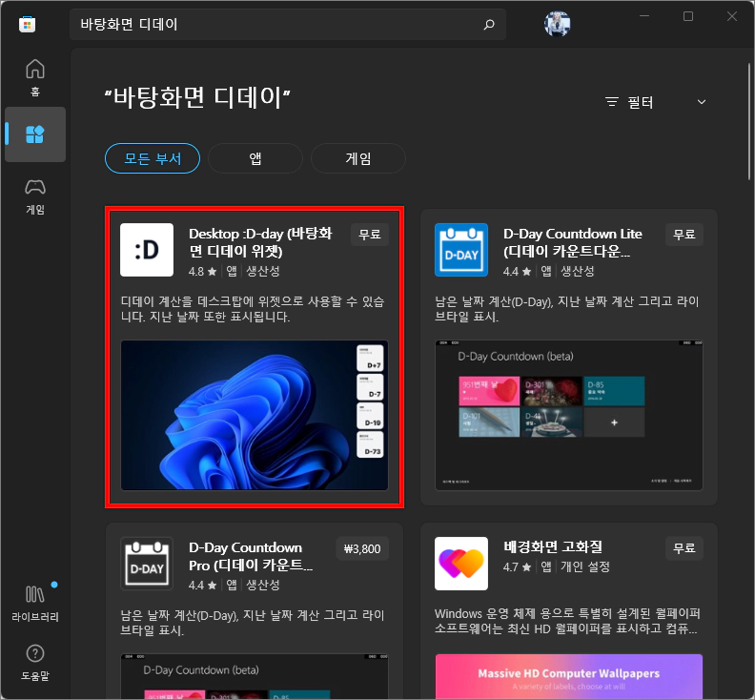This screenshot has height=700, width=755.
Task: Click the 개인 설정 category label
Action: pyautogui.click(x=585, y=567)
